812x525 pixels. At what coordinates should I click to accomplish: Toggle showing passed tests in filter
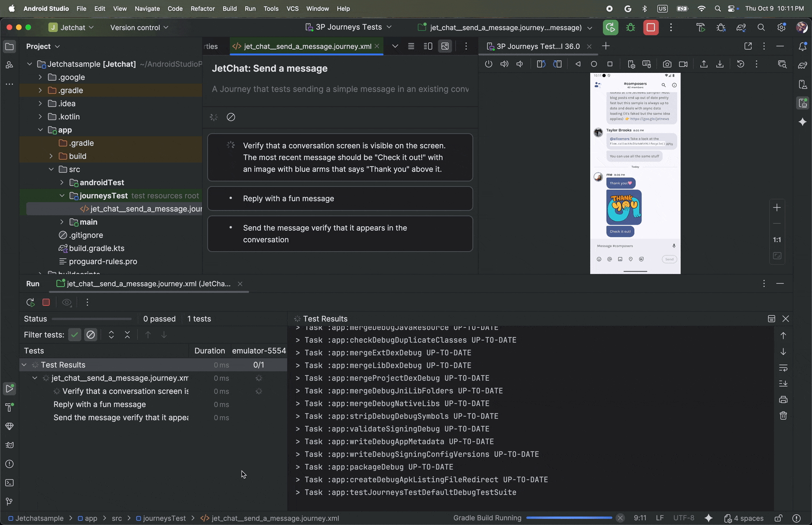(74, 335)
